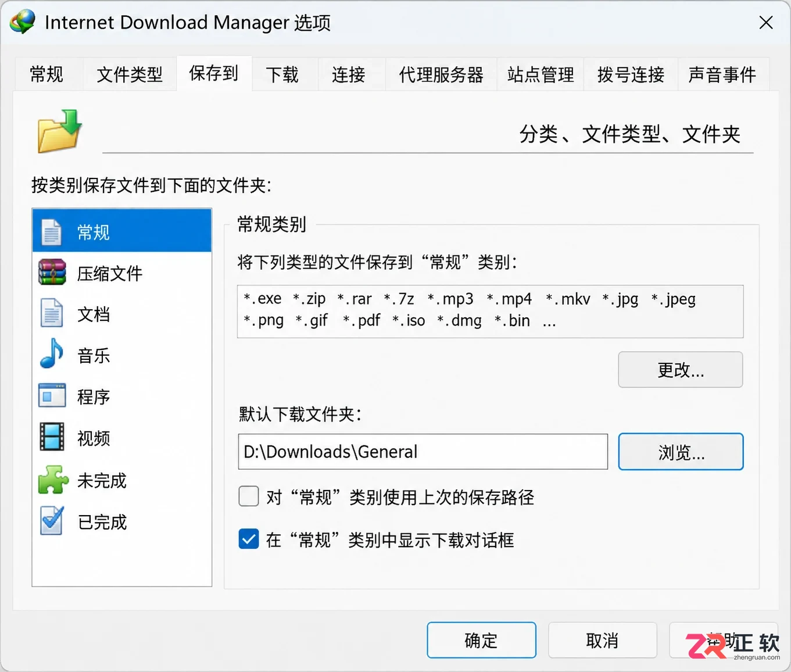The image size is (791, 672).
Task: Click the default download folder path field
Action: [423, 452]
